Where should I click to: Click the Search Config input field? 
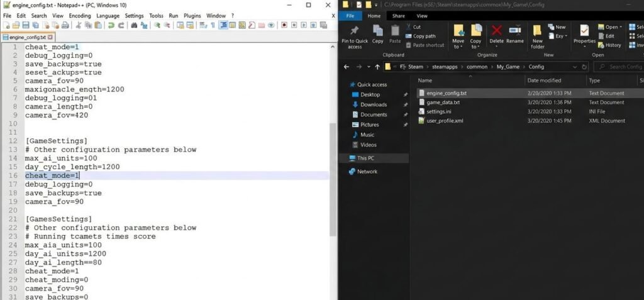pyautogui.click(x=619, y=67)
